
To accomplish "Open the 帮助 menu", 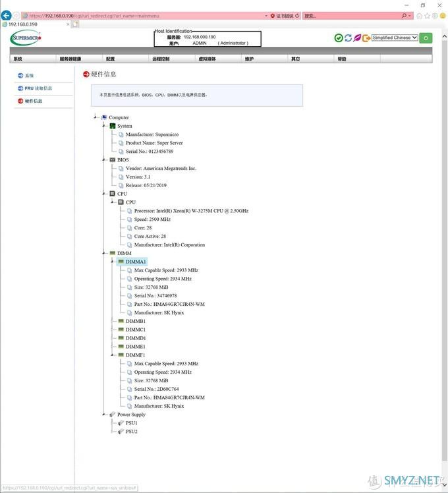I will pyautogui.click(x=342, y=59).
